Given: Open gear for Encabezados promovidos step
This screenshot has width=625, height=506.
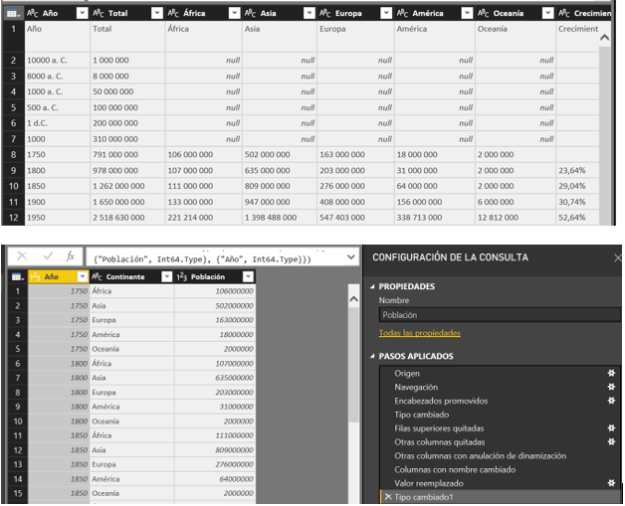Looking at the screenshot, I should click(x=609, y=401).
